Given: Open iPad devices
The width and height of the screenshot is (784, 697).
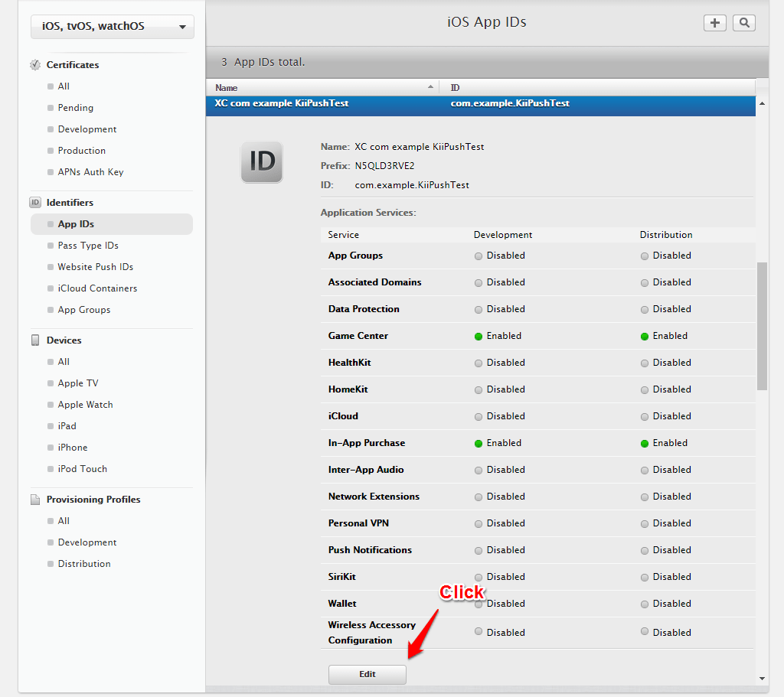Looking at the screenshot, I should [67, 427].
